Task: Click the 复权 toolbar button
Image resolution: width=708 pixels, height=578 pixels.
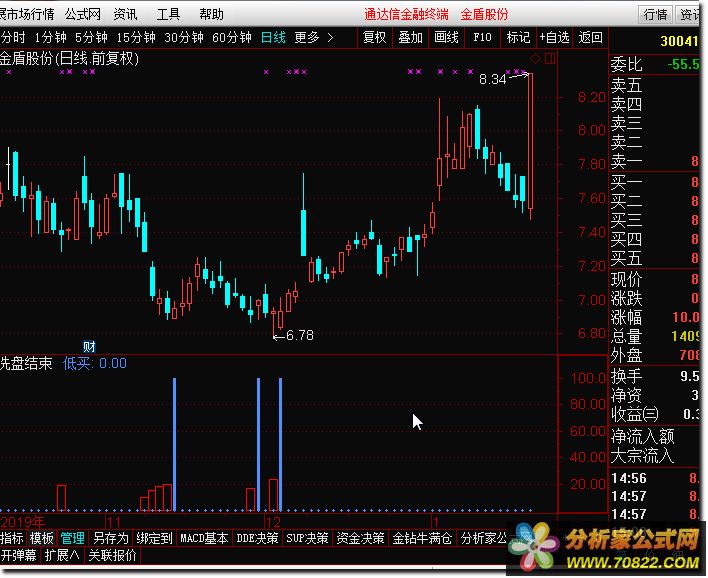Action: coord(374,37)
